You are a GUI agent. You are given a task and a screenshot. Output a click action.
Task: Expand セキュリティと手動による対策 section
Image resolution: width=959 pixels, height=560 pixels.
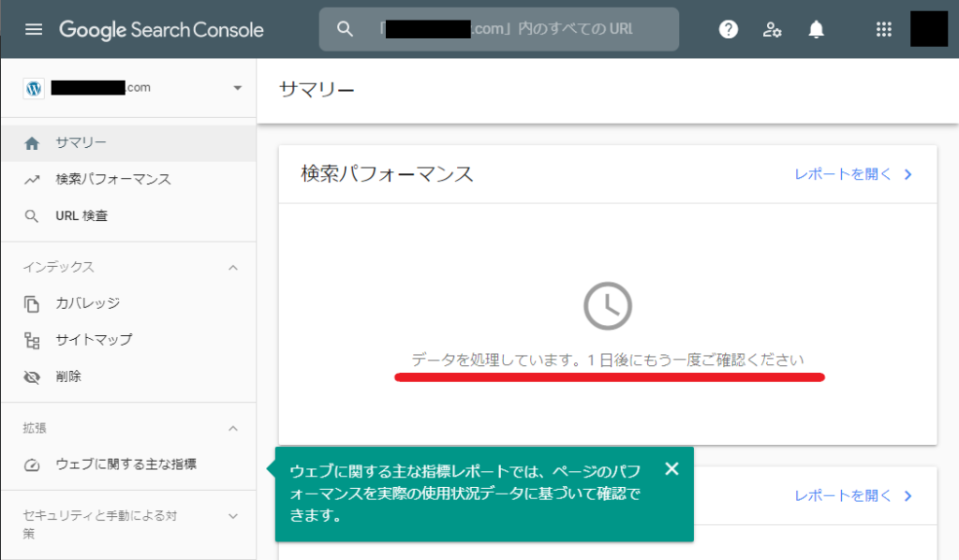point(233,515)
